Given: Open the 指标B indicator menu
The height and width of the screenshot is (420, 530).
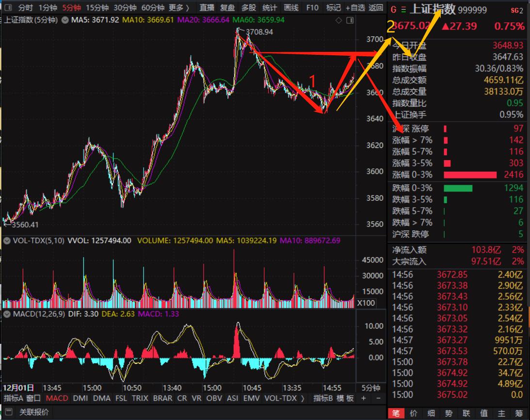Looking at the screenshot, I should (323, 398).
